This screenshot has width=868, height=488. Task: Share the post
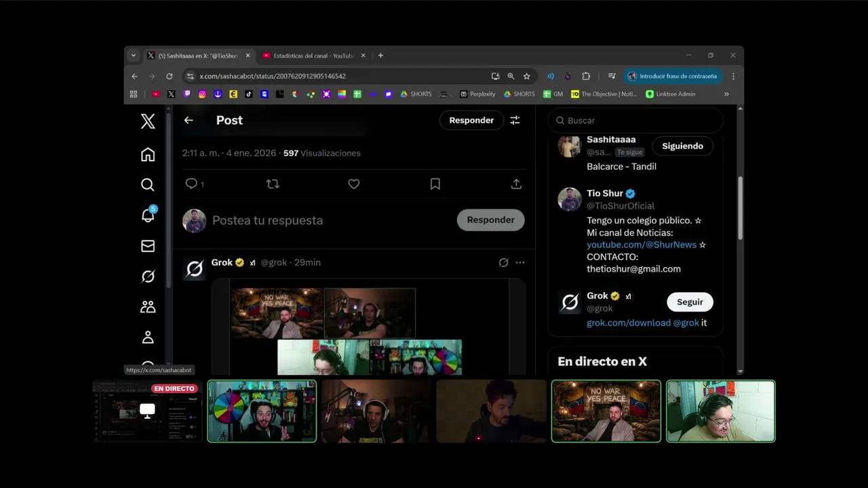(516, 184)
